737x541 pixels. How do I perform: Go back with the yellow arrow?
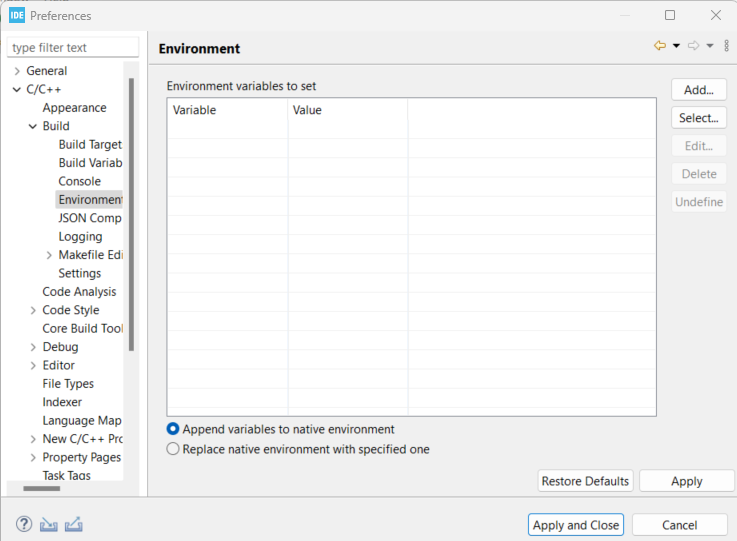click(660, 46)
